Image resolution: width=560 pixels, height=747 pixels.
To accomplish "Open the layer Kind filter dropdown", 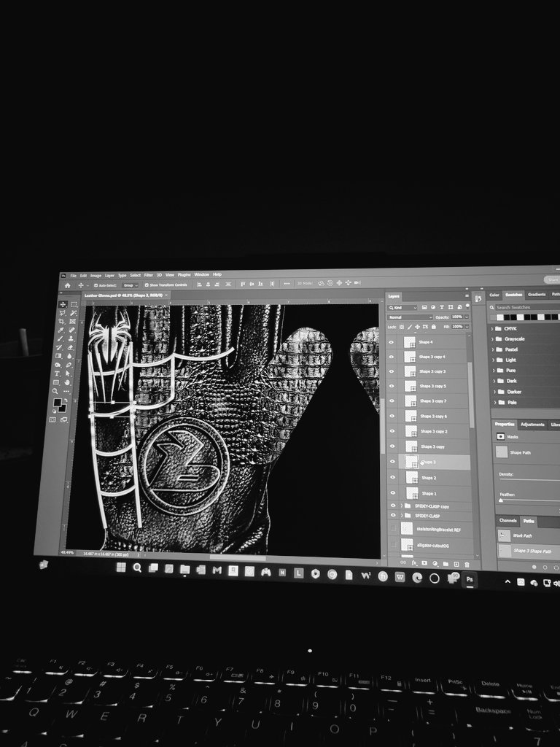I will click(x=402, y=308).
